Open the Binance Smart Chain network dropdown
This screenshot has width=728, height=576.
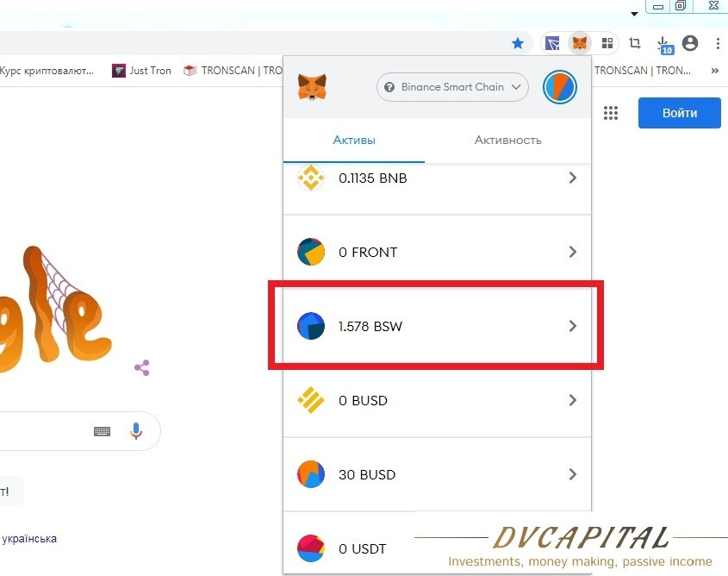[452, 87]
